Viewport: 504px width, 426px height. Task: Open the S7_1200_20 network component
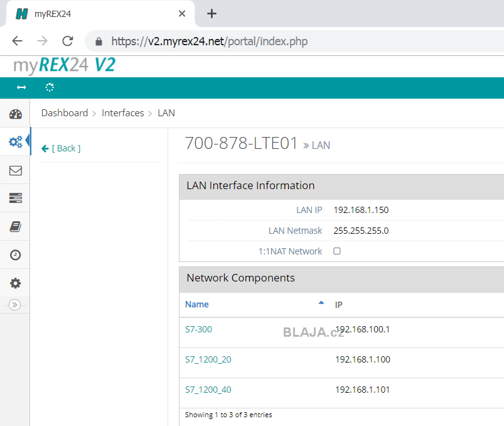[208, 359]
